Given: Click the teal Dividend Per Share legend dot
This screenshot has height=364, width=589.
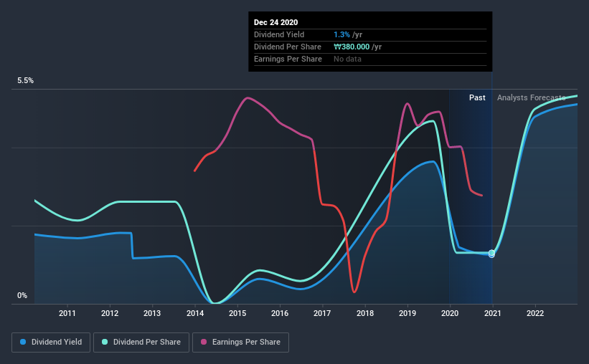Looking at the screenshot, I should pos(105,342).
